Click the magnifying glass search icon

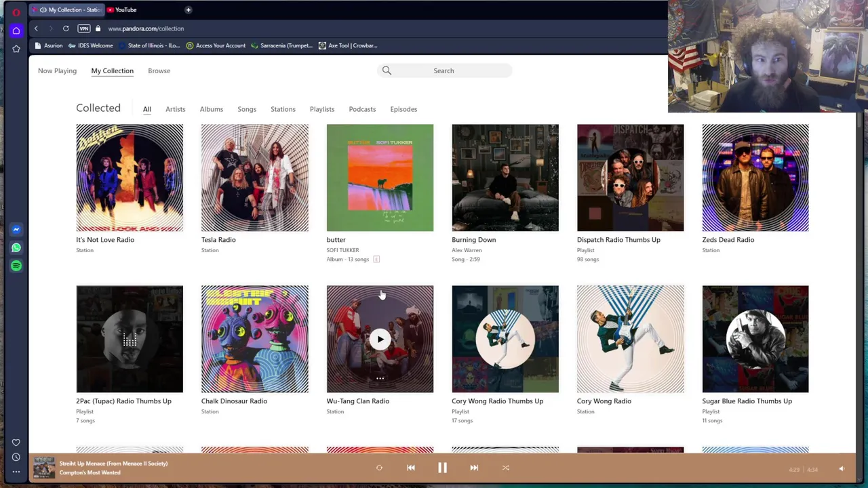coord(387,70)
